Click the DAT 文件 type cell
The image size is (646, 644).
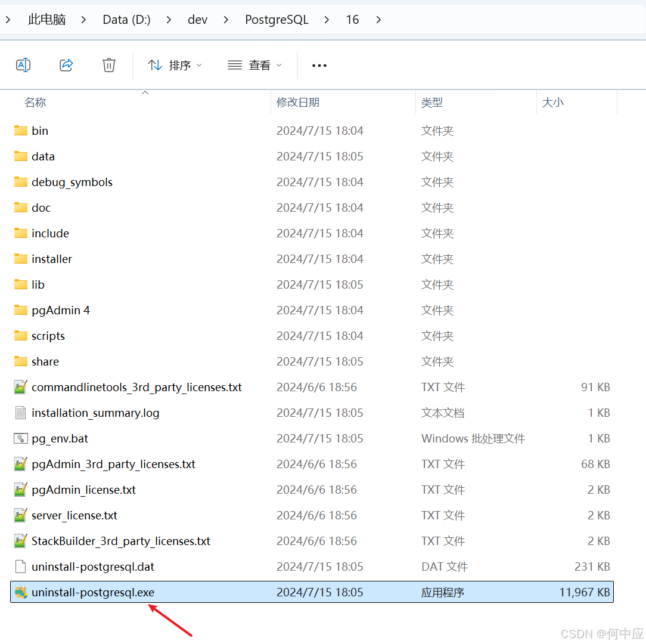pyautogui.click(x=444, y=567)
